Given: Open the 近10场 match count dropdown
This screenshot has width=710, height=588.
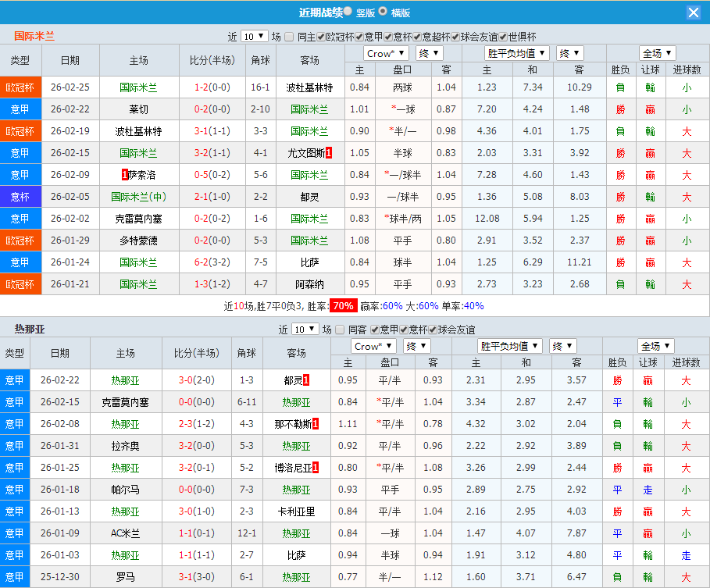Looking at the screenshot, I should (x=253, y=35).
